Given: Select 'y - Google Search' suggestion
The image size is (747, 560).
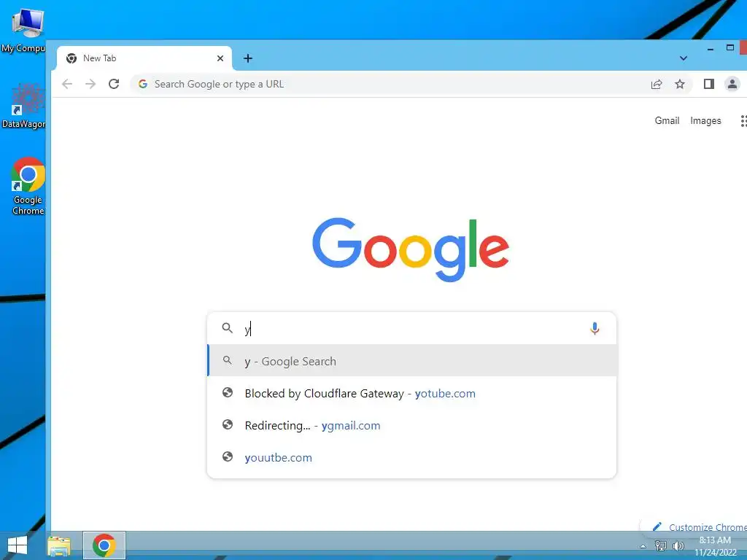Looking at the screenshot, I should point(413,362).
